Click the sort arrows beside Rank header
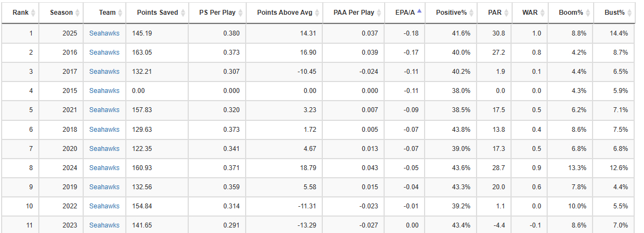The height and width of the screenshot is (233, 644). pos(33,13)
